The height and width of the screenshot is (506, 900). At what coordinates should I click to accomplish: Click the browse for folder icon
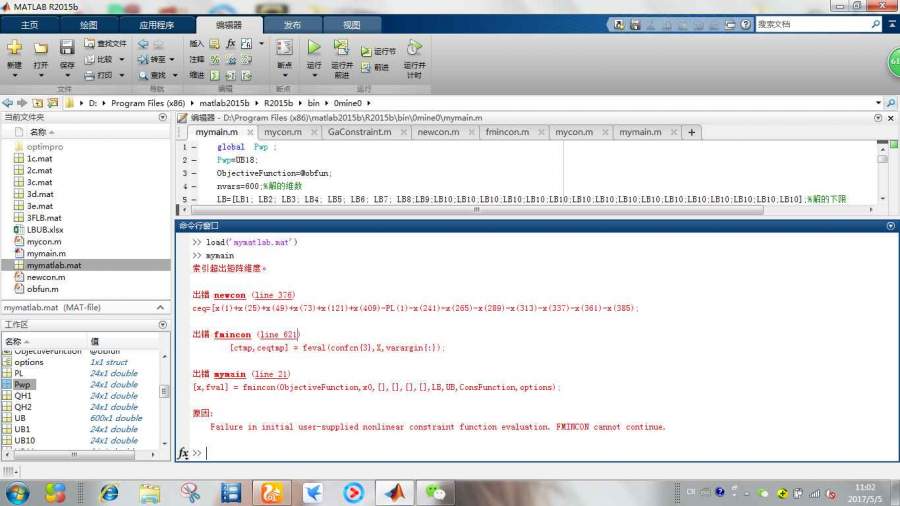coord(53,103)
